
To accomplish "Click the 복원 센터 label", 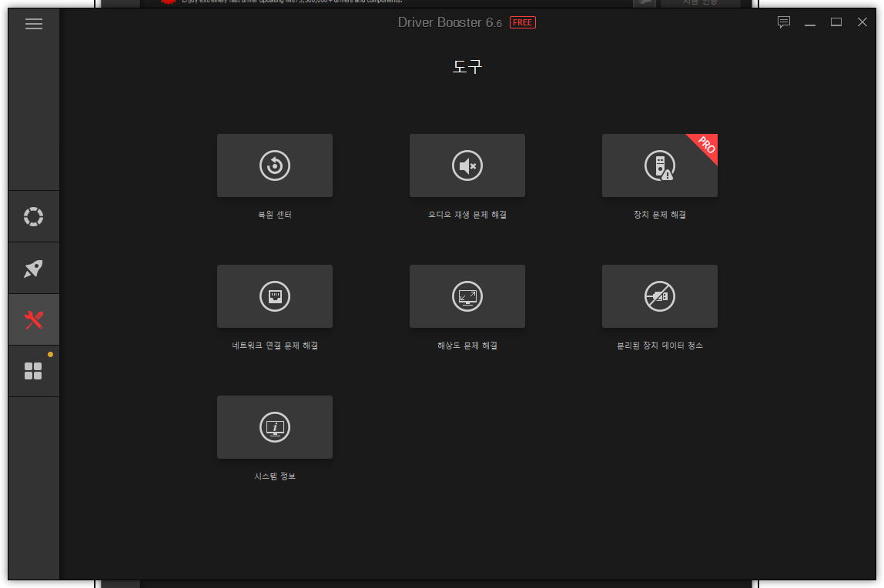I will pyautogui.click(x=275, y=215).
